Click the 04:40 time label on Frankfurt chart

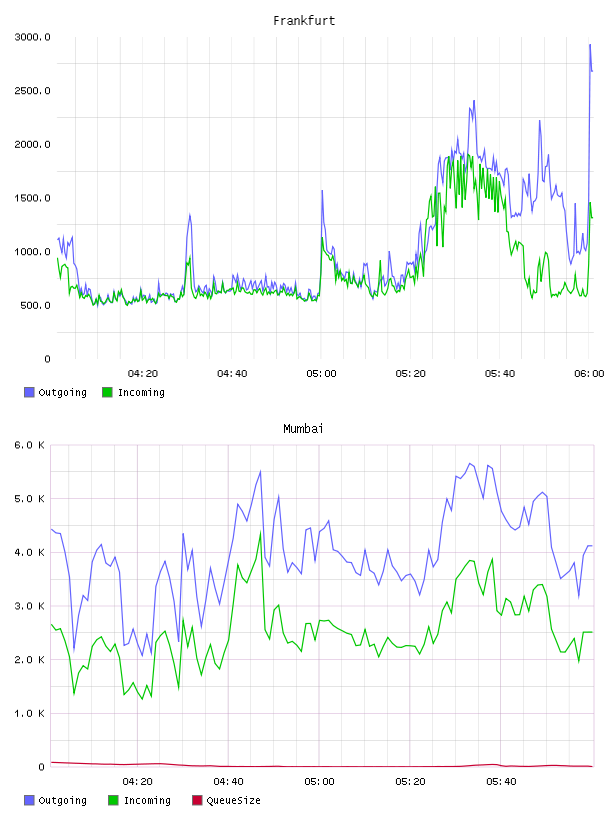(232, 374)
